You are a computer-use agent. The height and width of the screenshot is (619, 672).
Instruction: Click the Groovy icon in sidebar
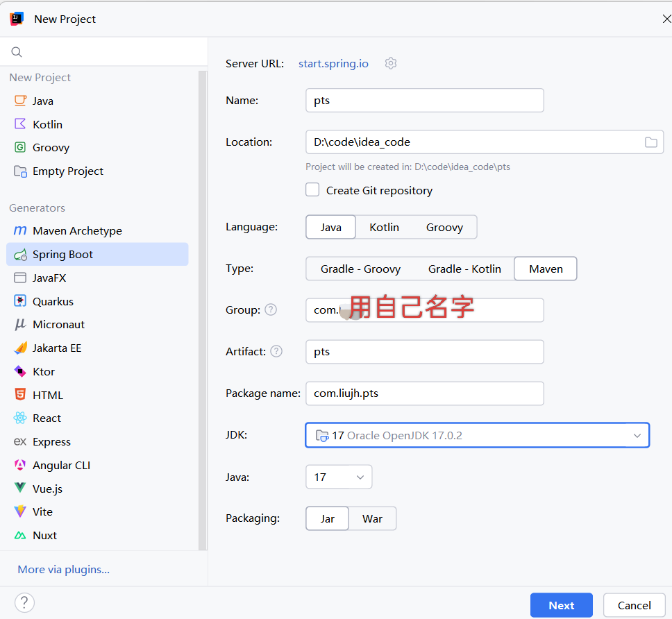(x=20, y=147)
